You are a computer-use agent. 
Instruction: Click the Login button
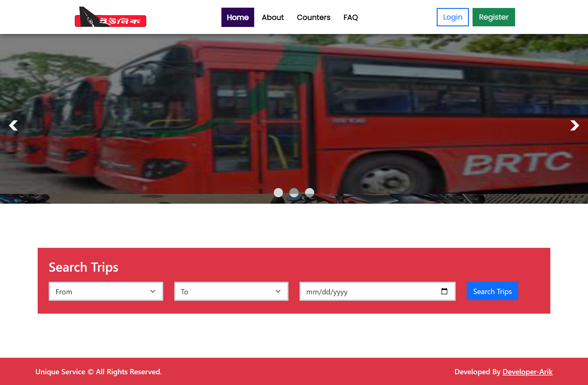[453, 17]
